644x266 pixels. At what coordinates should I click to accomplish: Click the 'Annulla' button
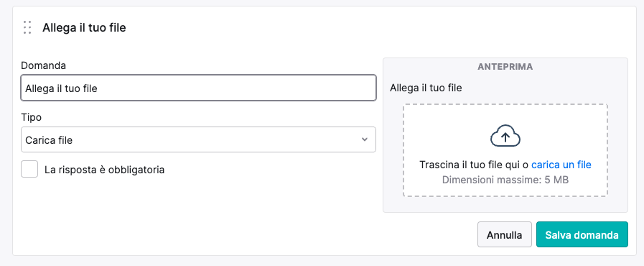click(504, 235)
